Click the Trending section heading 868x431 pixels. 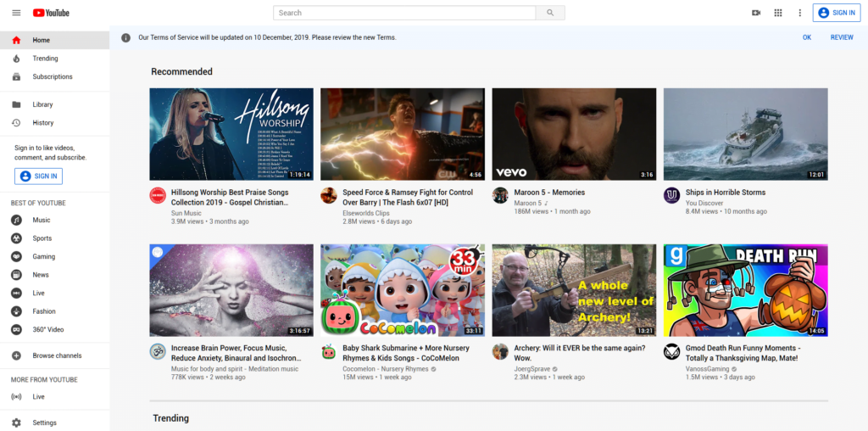(x=171, y=418)
